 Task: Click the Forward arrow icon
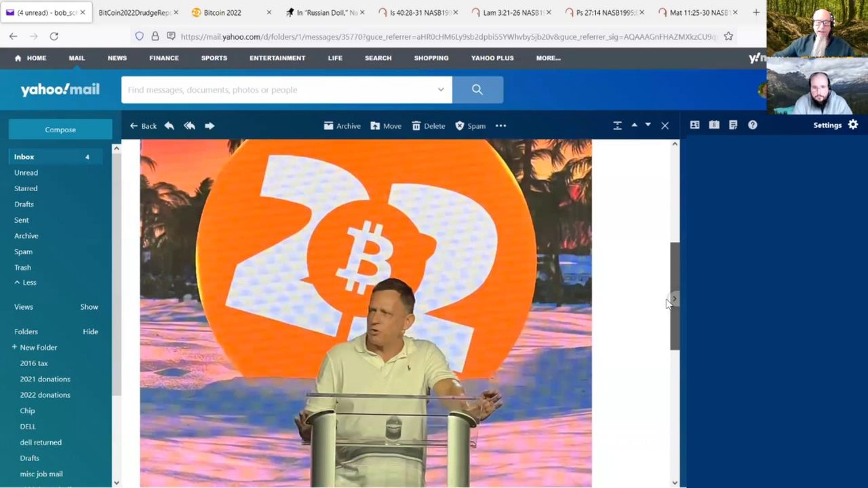point(210,126)
